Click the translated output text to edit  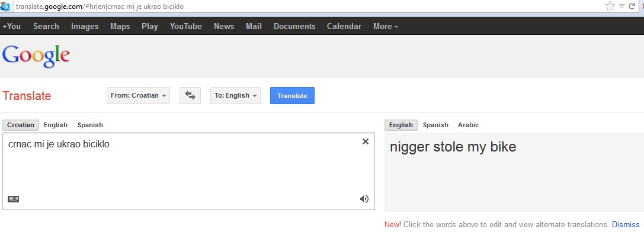coord(453,147)
